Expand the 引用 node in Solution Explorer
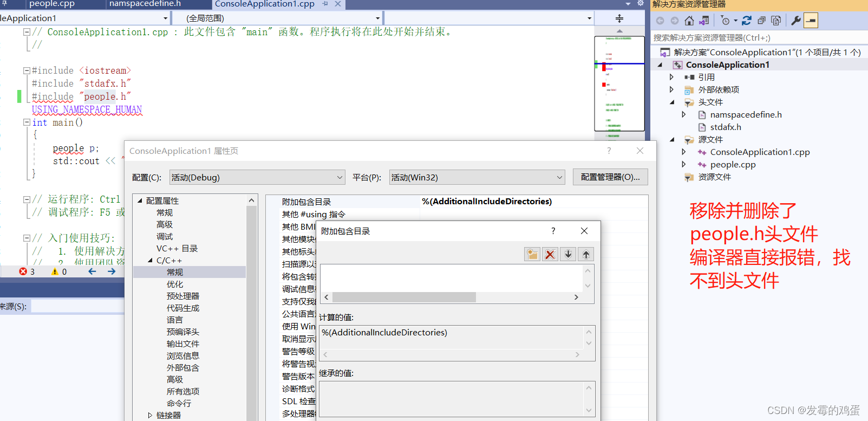868x421 pixels. [672, 77]
